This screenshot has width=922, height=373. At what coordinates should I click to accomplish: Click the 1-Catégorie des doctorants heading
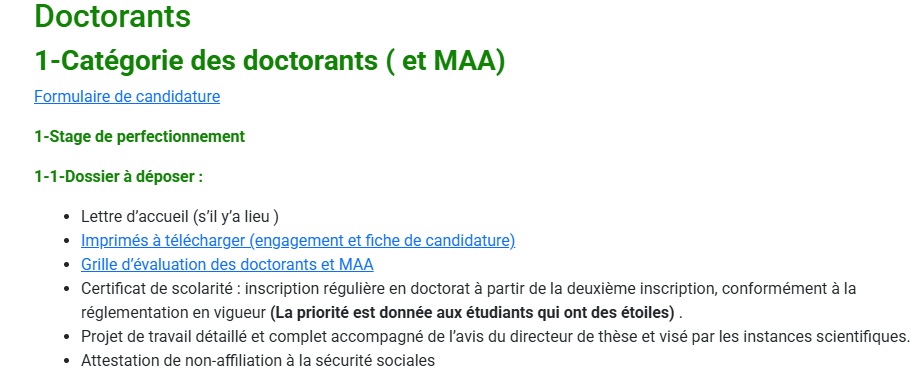click(x=270, y=61)
